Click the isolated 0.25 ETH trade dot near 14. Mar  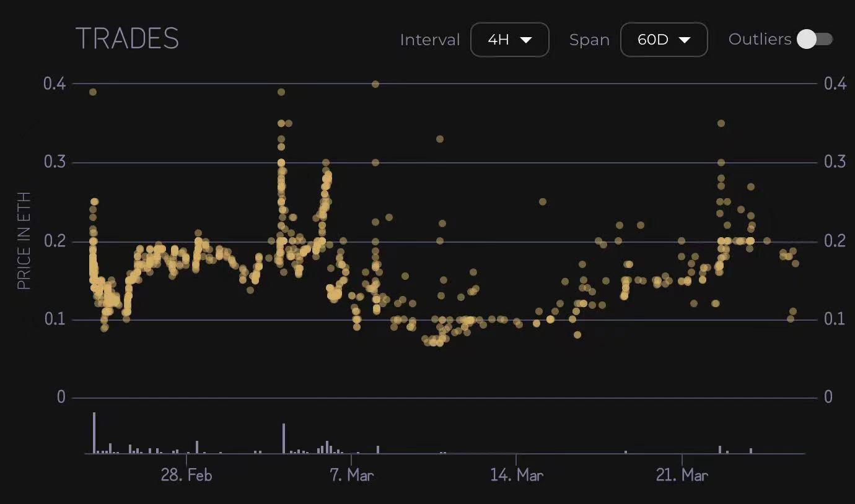(x=543, y=201)
